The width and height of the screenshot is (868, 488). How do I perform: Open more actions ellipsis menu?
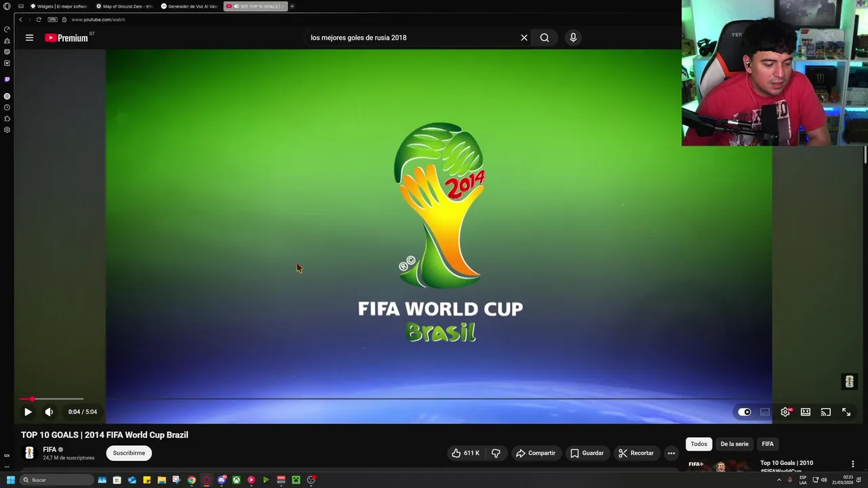coord(671,453)
